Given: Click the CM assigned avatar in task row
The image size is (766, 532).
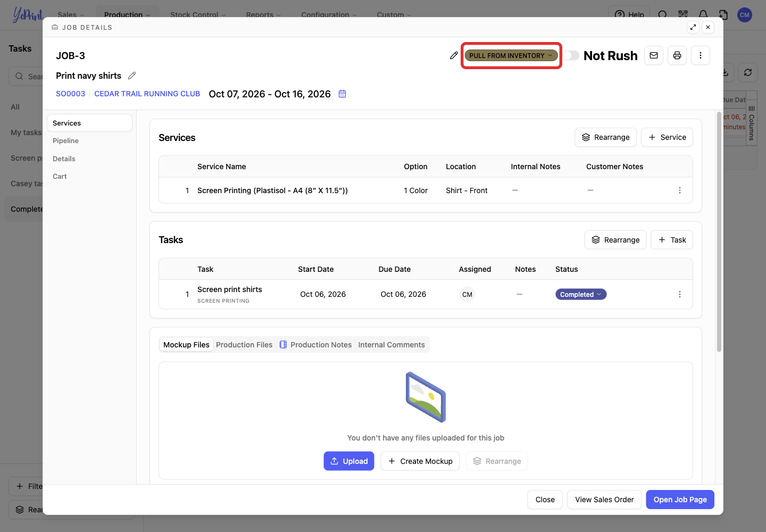Looking at the screenshot, I should [467, 294].
